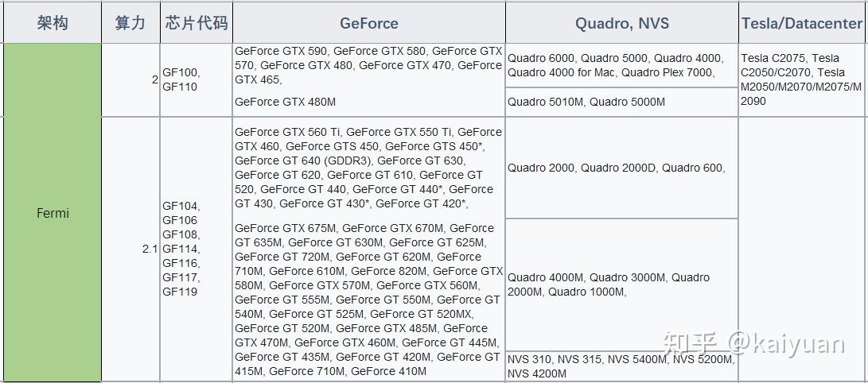
Task: Click the Fermi architecture cell
Action: 53,213
